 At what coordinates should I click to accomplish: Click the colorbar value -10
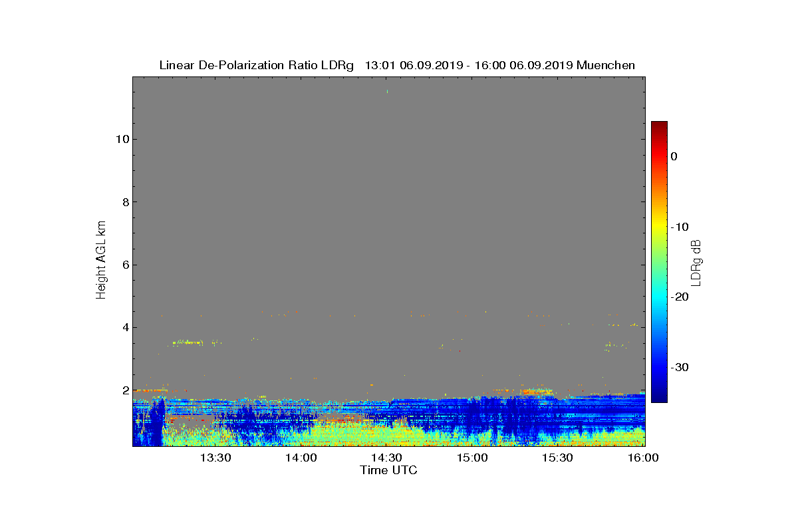pos(680,227)
